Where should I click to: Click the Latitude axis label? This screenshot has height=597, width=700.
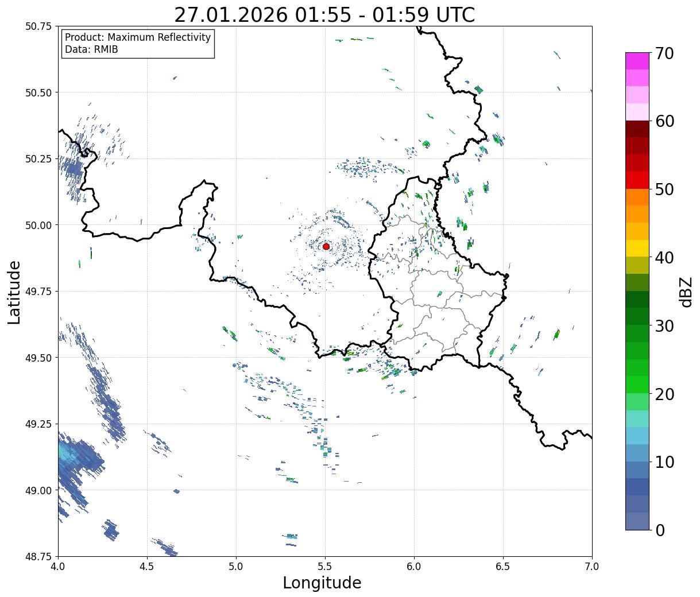click(x=14, y=292)
